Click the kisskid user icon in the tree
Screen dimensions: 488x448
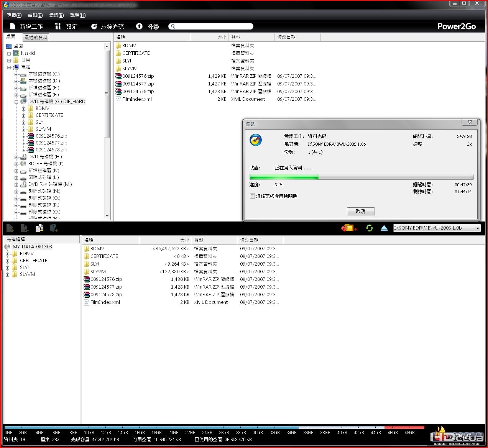tap(16, 53)
